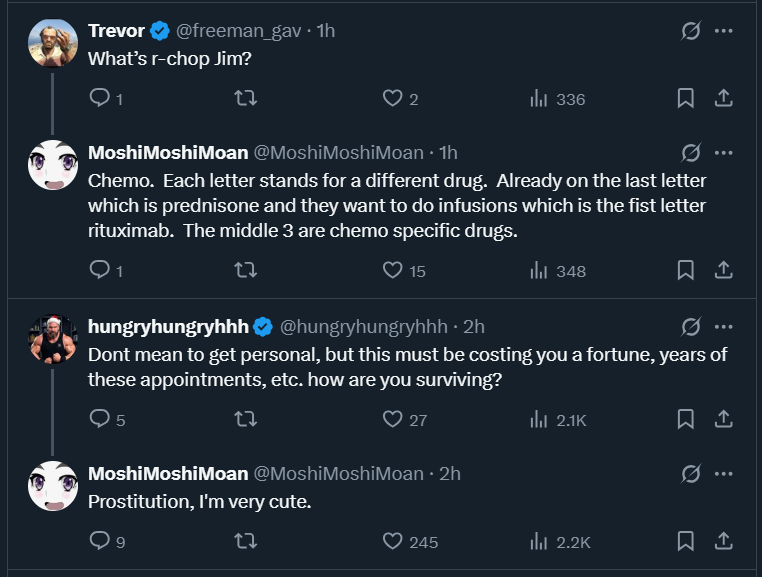Open more options on Trevor's tweet
Screen dimensions: 762x577
pyautogui.click(x=724, y=31)
